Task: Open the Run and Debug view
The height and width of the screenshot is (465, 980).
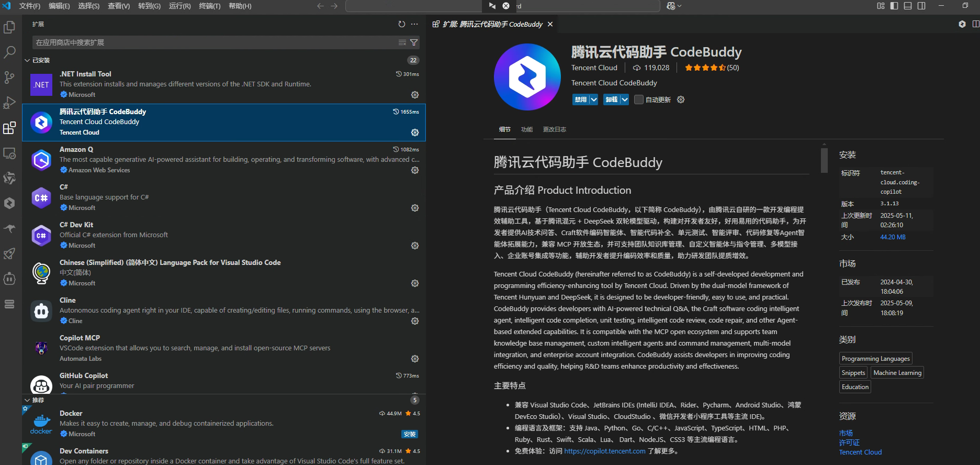Action: click(x=9, y=103)
